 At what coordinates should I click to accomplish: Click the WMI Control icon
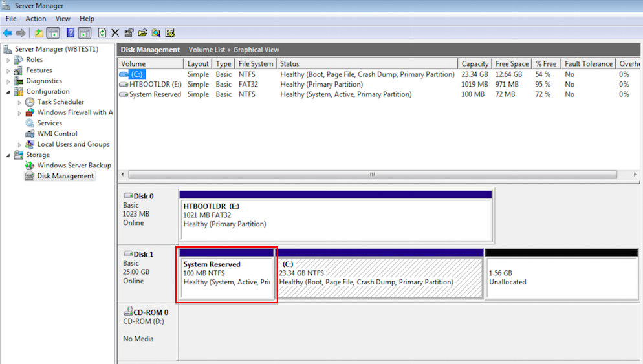[30, 134]
